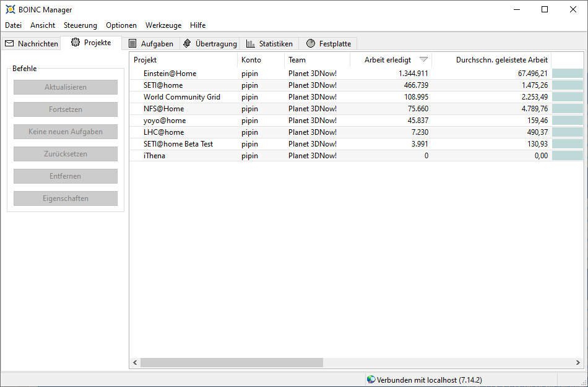The height and width of the screenshot is (387, 588).
Task: Click the globe connection icon in status bar
Action: [371, 380]
